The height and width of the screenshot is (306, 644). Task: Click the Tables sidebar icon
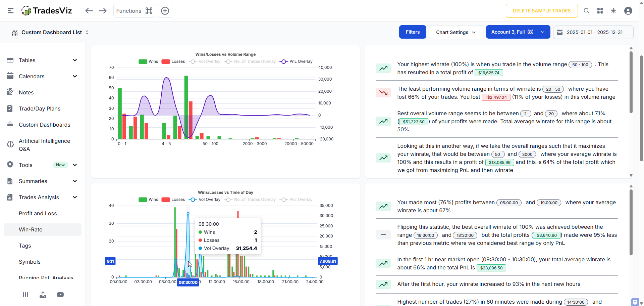tap(10, 60)
